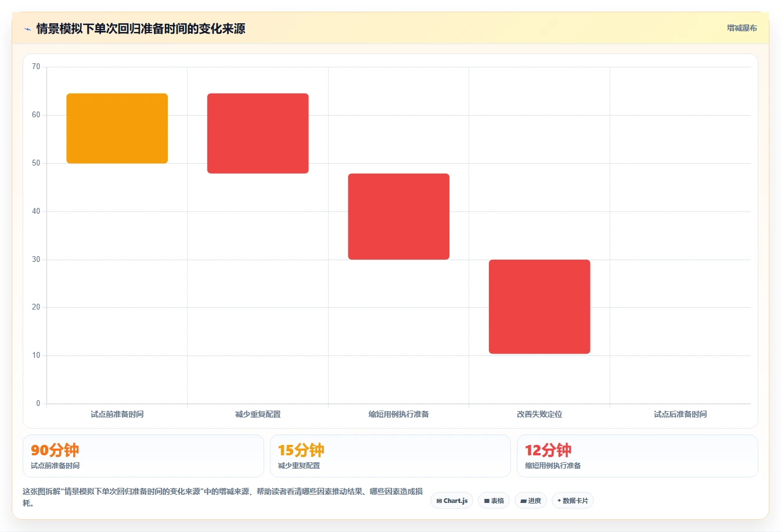The image size is (781, 532).
Task: Click the red 减少重复配置 bar
Action: click(x=258, y=134)
